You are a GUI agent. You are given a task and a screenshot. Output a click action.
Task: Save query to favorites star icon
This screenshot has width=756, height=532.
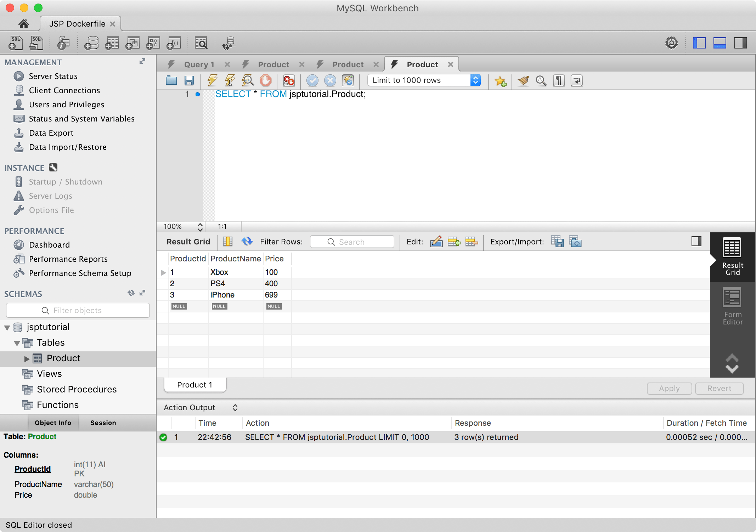pyautogui.click(x=501, y=81)
